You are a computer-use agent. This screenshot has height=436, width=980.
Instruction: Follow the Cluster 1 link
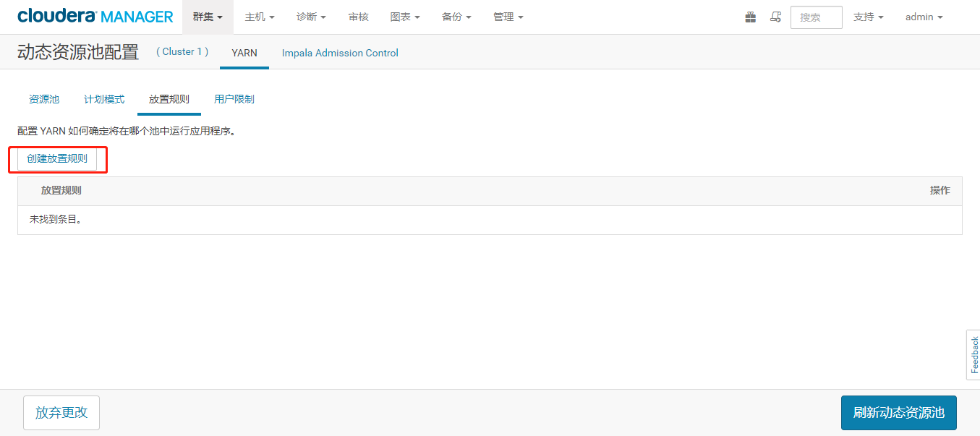(182, 52)
